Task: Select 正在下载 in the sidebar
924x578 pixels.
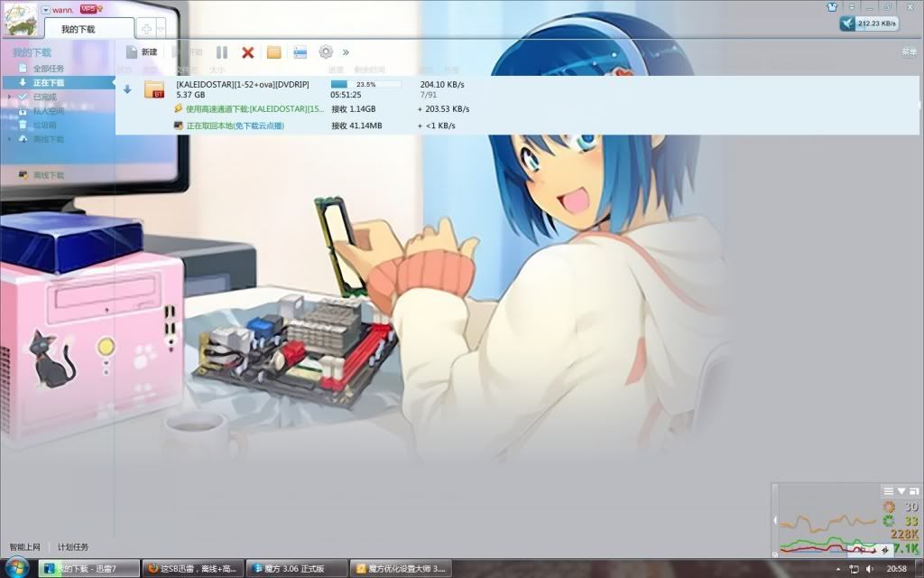Action: [x=57, y=82]
